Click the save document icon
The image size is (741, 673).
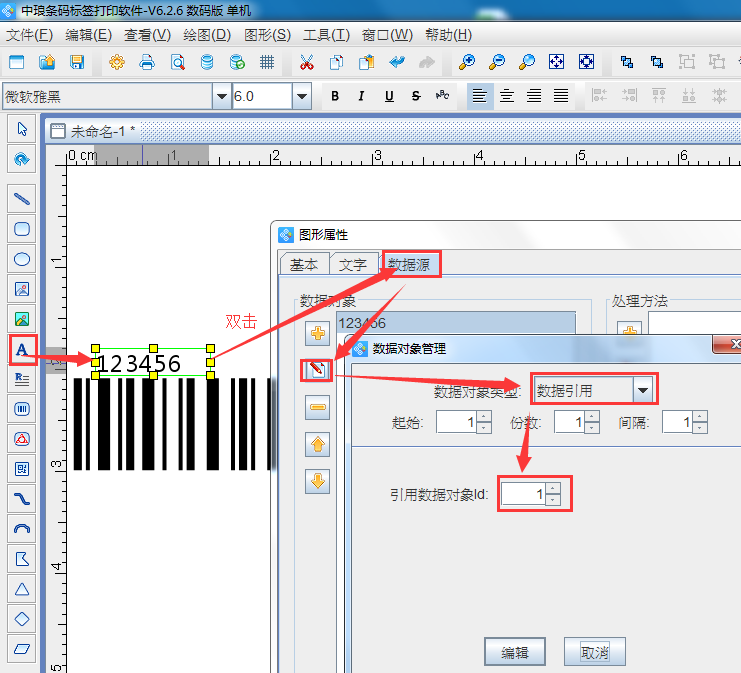pos(76,62)
